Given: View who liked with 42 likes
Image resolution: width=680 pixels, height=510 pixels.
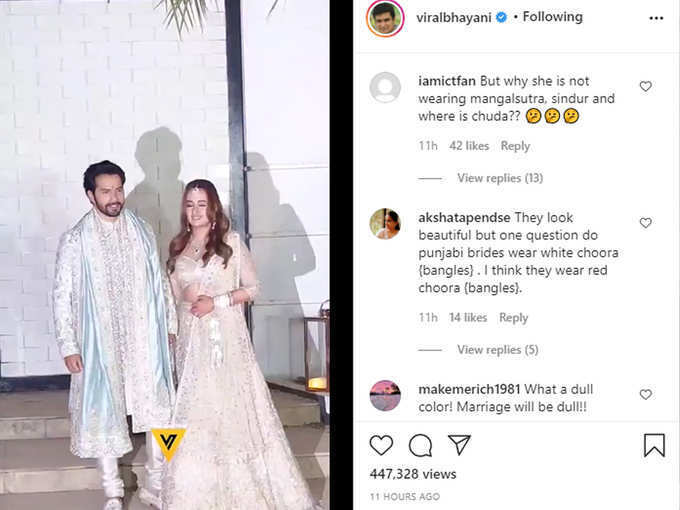Looking at the screenshot, I should click(469, 146).
